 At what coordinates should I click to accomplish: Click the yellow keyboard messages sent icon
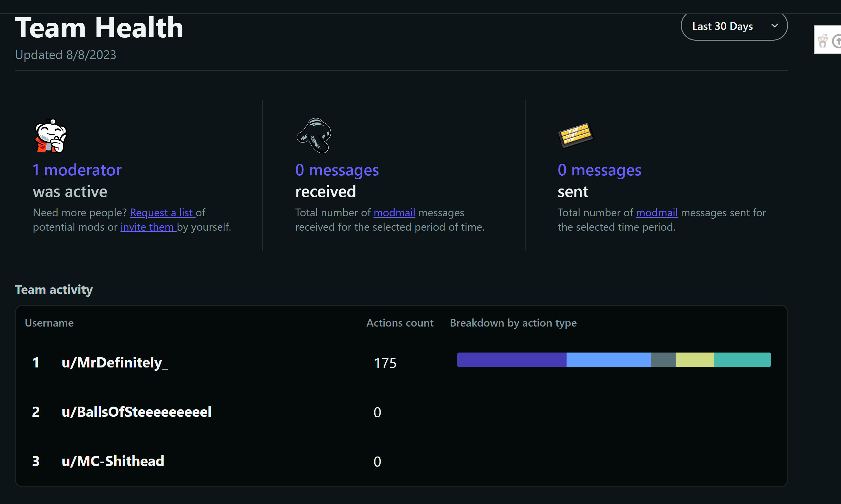pos(576,135)
